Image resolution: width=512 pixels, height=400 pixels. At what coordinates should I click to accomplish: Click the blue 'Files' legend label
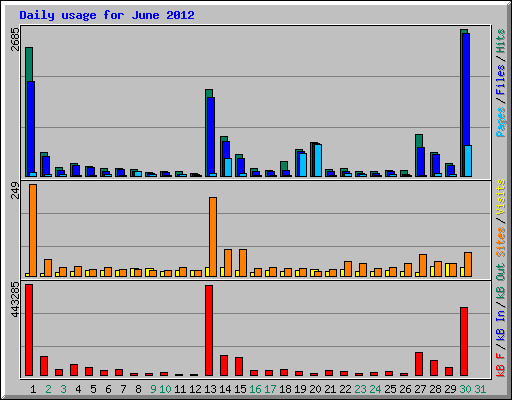pos(501,80)
